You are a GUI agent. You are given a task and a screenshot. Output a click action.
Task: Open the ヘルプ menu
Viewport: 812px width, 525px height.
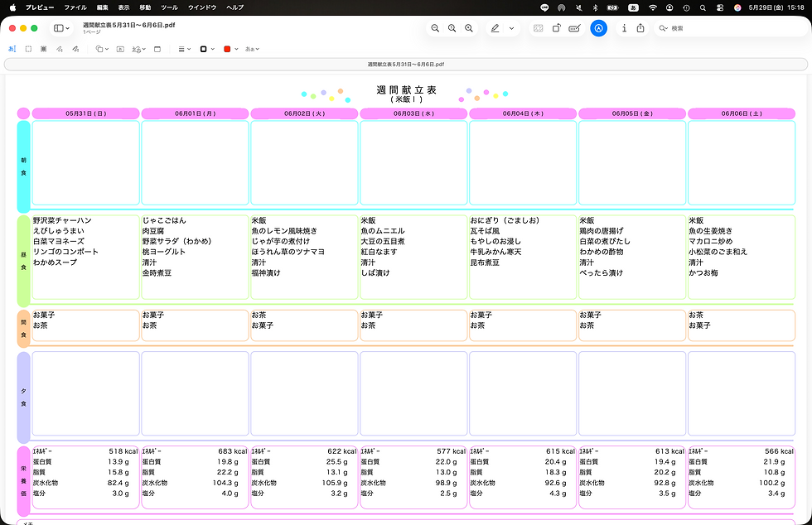(234, 7)
